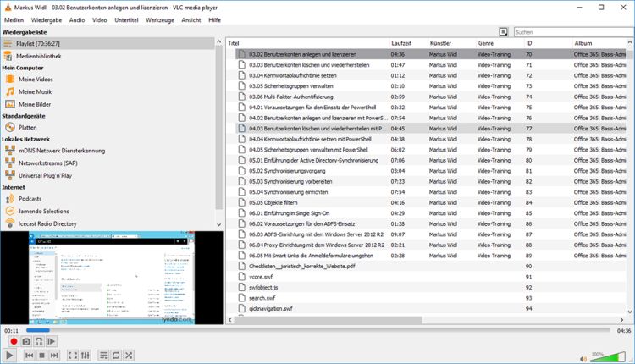Image resolution: width=635 pixels, height=364 pixels.
Task: Toggle fullscreen video mode
Action: 72,356
